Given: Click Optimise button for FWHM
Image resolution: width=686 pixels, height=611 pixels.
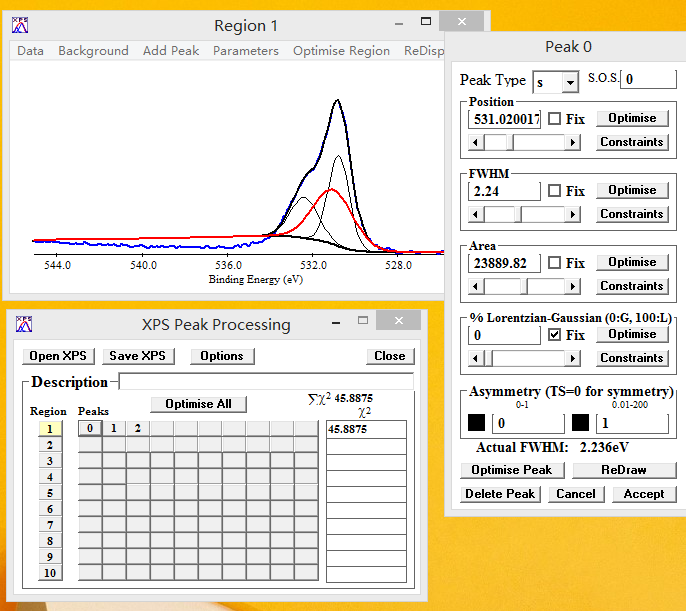Looking at the screenshot, I should pyautogui.click(x=632, y=190).
